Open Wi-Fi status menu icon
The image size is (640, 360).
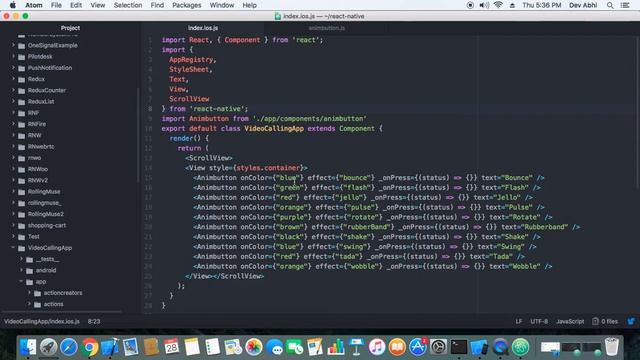click(498, 5)
